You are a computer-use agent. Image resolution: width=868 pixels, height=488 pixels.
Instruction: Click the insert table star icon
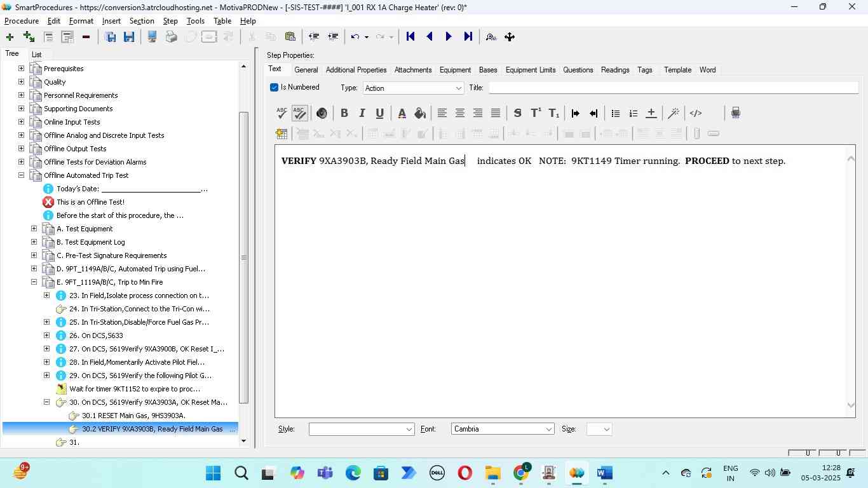pyautogui.click(x=281, y=133)
